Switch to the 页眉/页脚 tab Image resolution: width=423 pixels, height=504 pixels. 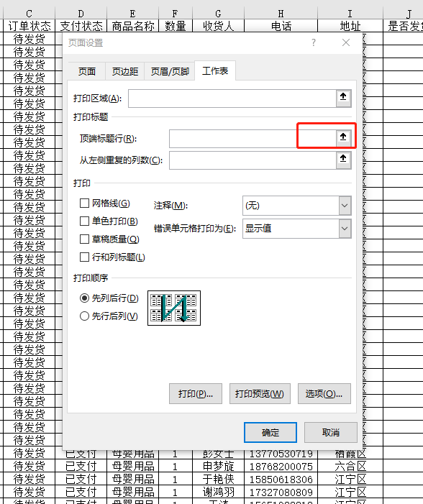(x=170, y=71)
